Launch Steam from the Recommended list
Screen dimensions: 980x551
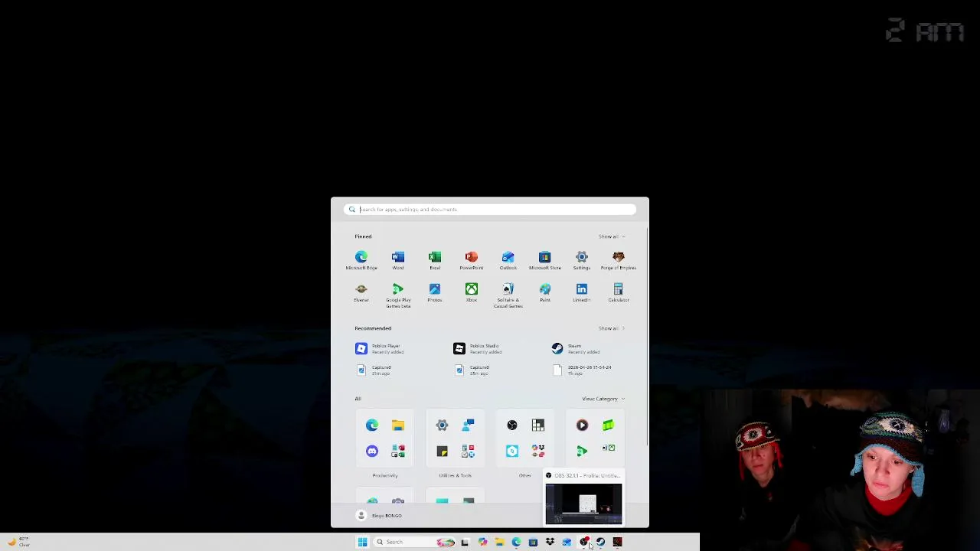coord(575,348)
